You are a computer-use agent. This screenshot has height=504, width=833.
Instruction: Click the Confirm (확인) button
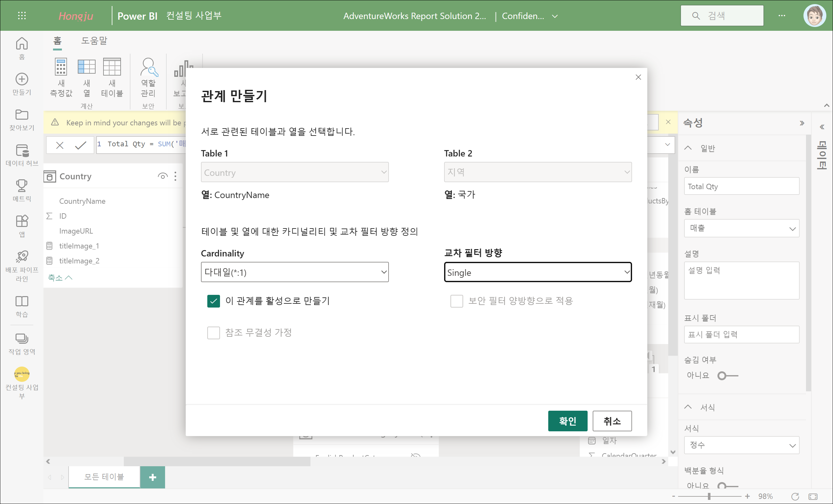pyautogui.click(x=567, y=421)
